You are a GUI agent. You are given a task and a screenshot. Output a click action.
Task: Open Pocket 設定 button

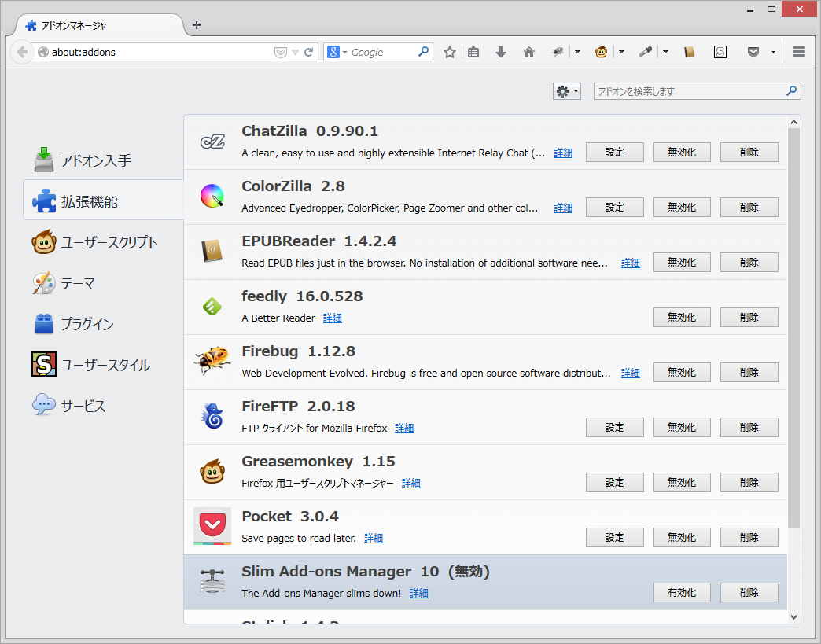[x=614, y=537]
